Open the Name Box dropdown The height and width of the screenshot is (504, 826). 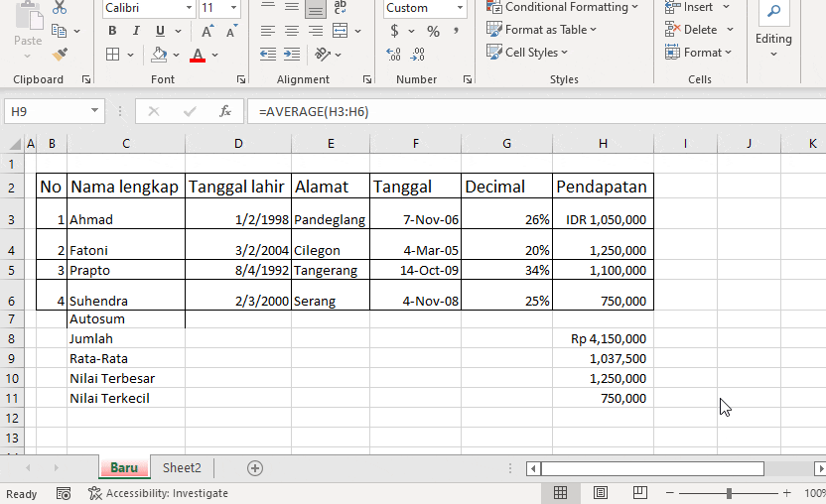click(95, 111)
